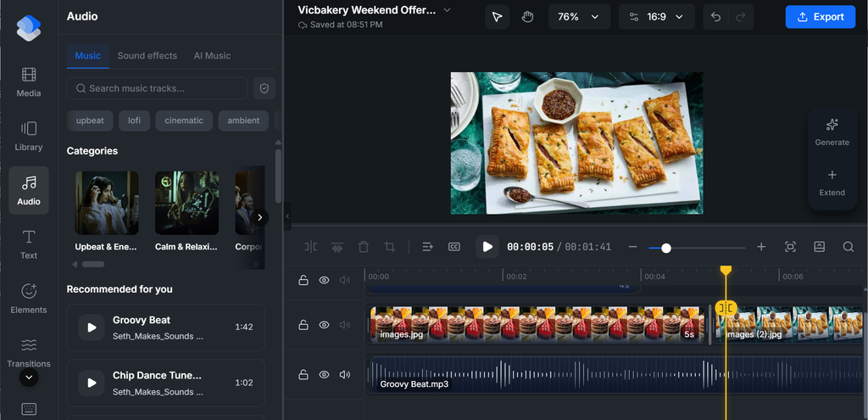The width and height of the screenshot is (868, 420).
Task: Click the delete trash icon
Action: click(363, 247)
